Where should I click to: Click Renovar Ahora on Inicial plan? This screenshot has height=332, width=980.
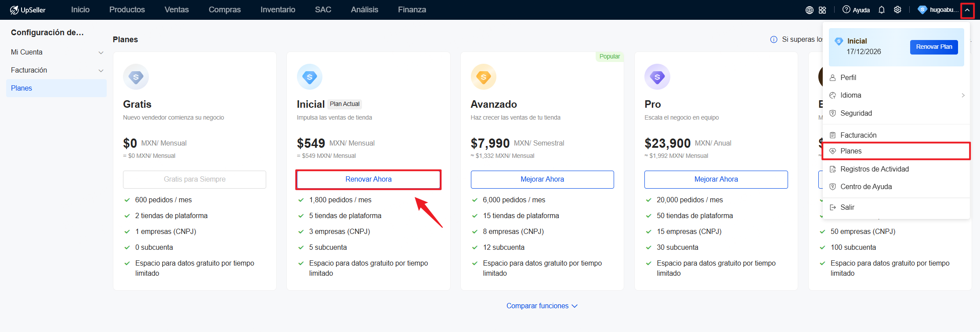[369, 179]
